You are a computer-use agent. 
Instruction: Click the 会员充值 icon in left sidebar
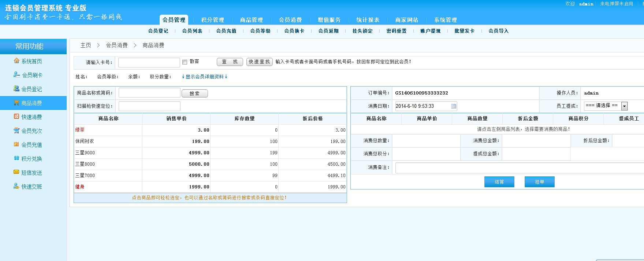(x=16, y=144)
